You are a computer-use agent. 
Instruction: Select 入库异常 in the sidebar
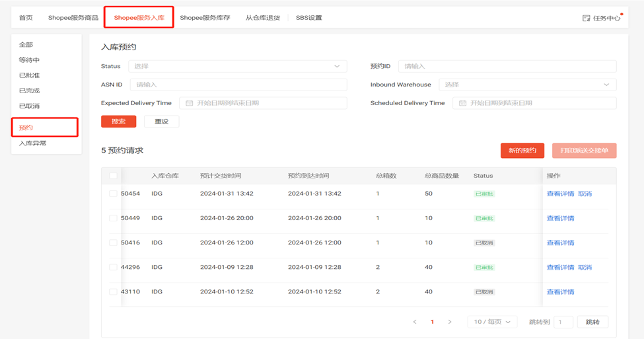32,143
